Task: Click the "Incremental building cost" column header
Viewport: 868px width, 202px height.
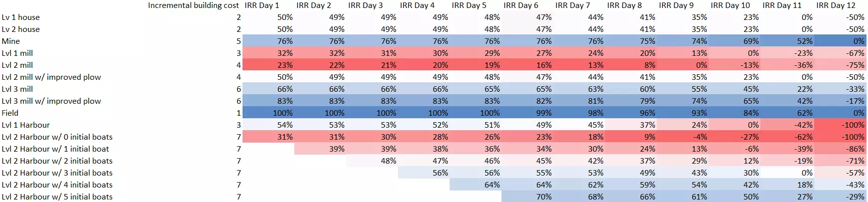Action: (x=194, y=5)
